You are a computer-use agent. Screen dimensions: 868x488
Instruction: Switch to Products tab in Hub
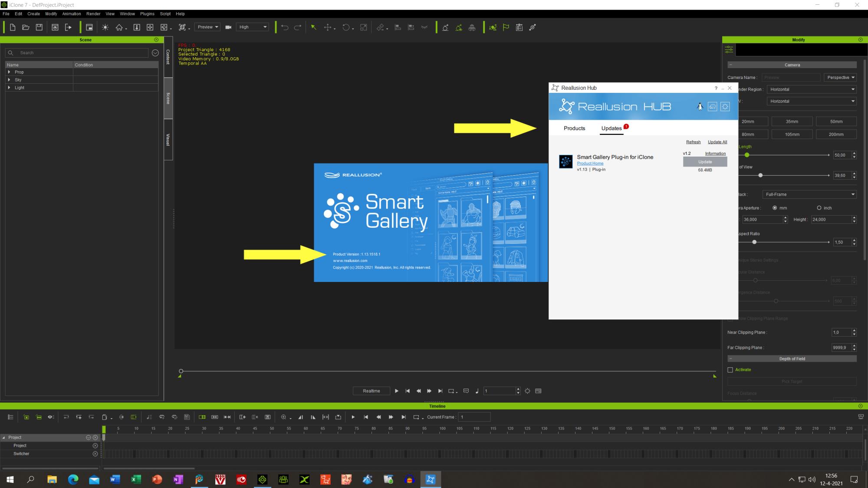574,128
